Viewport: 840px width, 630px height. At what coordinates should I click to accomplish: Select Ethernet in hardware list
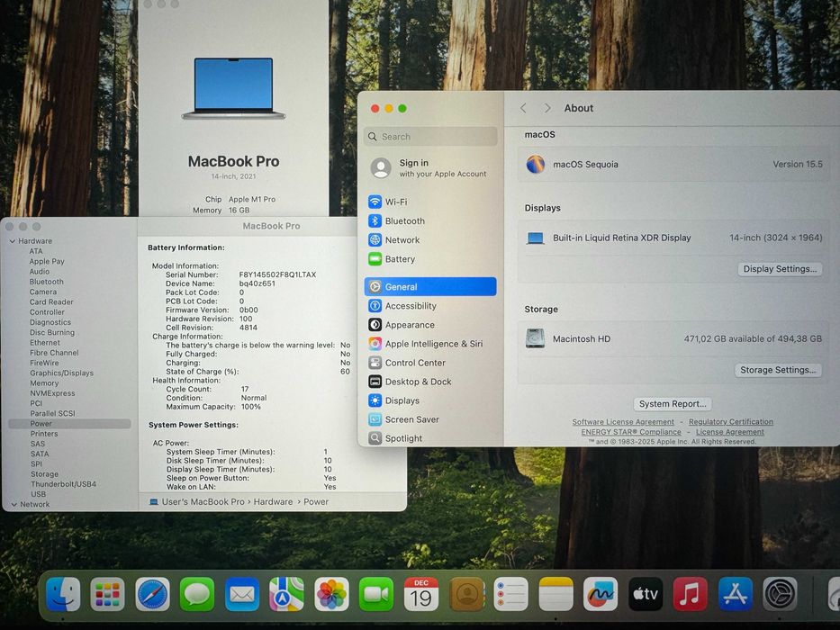coord(45,343)
